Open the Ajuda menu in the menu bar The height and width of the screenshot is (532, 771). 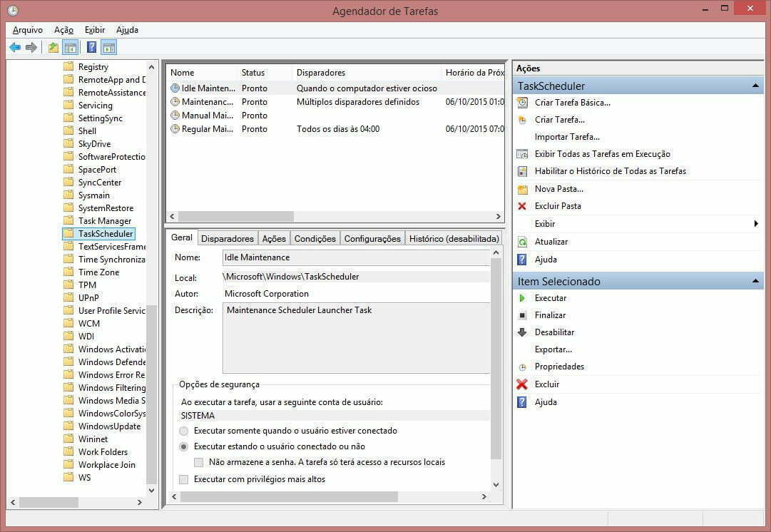[128, 30]
